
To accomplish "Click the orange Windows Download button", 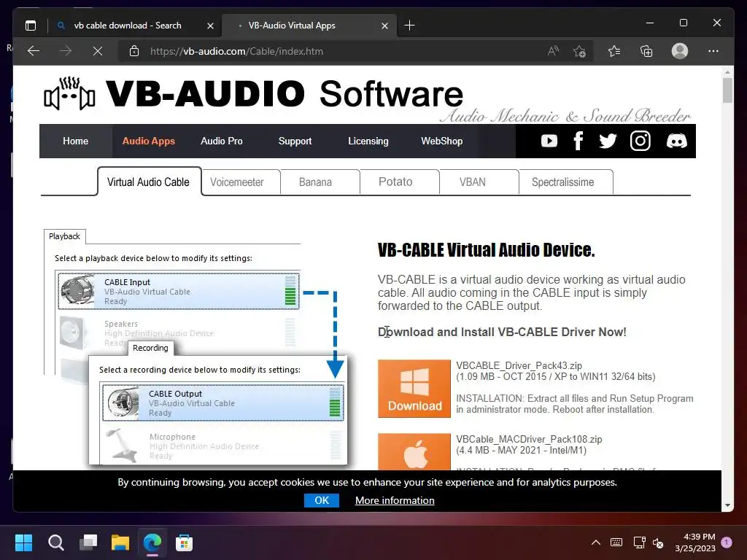I will pyautogui.click(x=414, y=389).
